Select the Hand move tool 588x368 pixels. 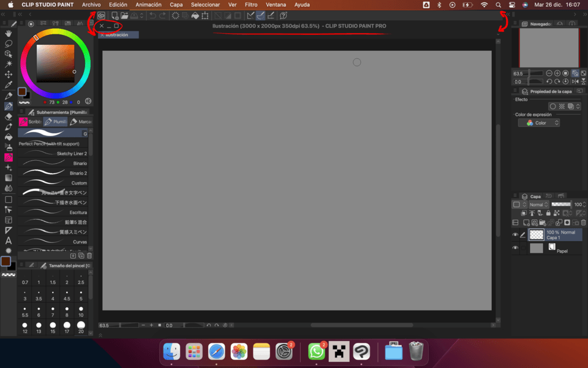(8, 33)
